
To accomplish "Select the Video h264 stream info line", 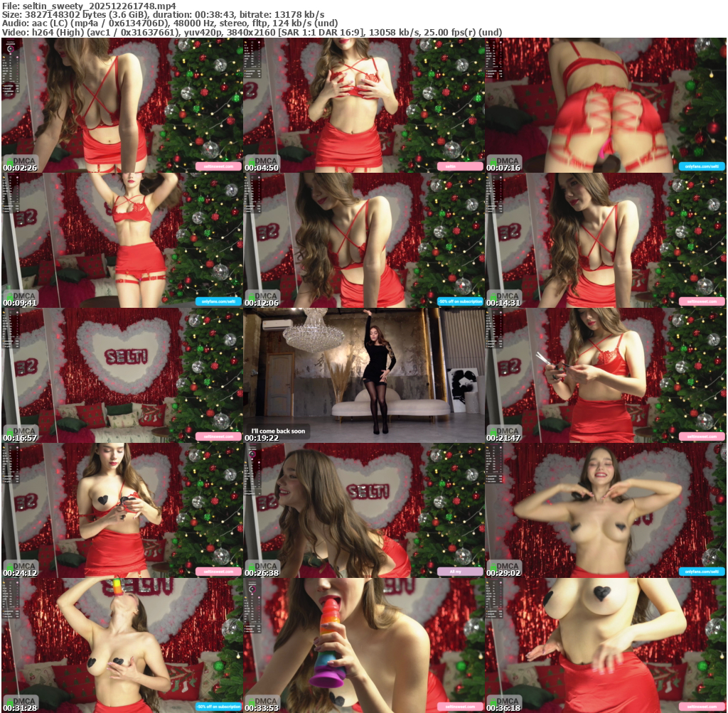I will tap(252, 33).
